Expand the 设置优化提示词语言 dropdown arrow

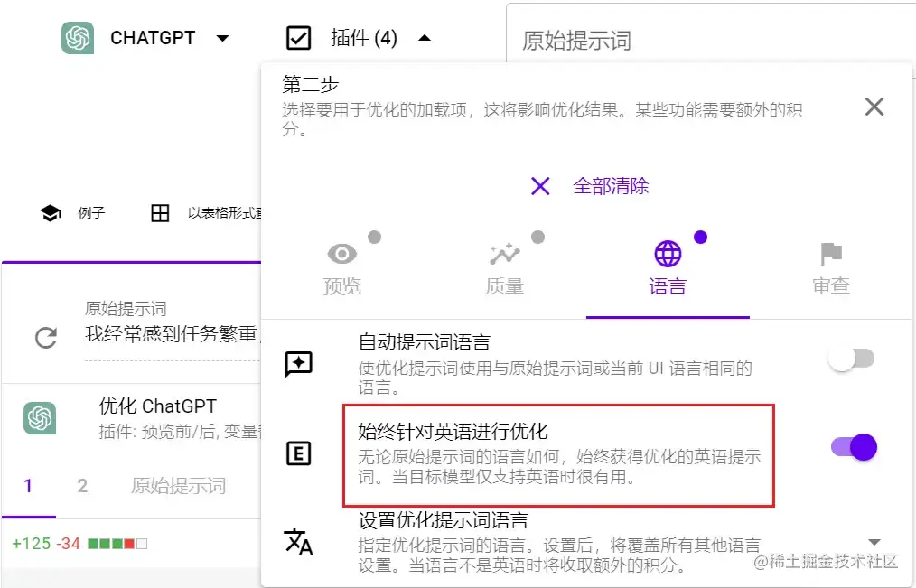coord(874,543)
